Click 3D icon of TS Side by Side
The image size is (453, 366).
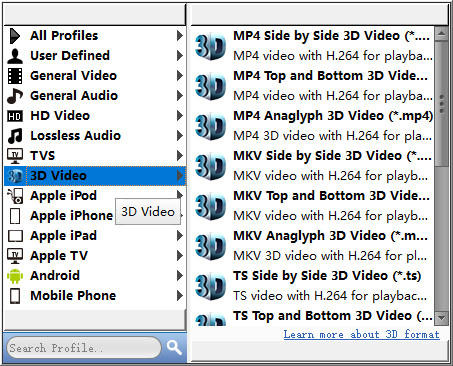(x=211, y=286)
